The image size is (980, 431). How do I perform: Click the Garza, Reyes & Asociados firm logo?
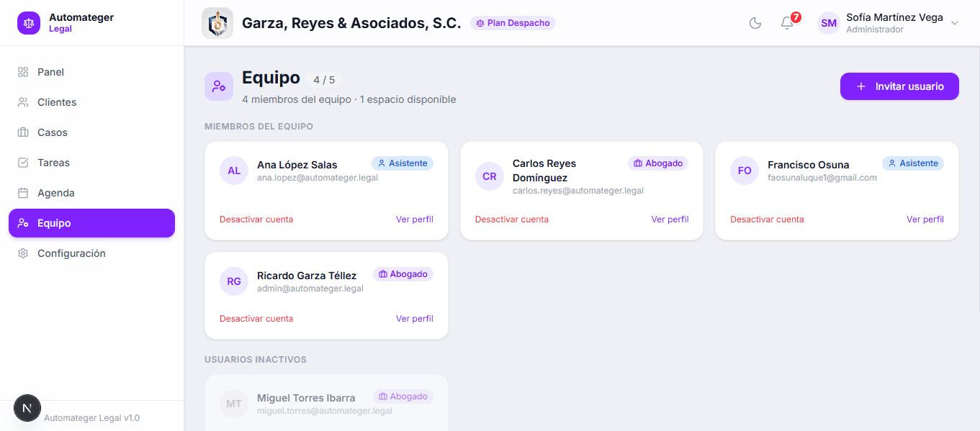tap(217, 22)
